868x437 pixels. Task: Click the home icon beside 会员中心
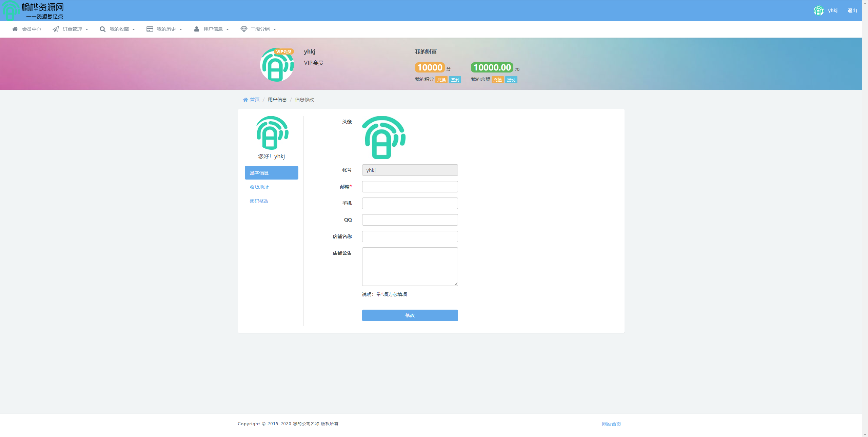click(x=15, y=29)
